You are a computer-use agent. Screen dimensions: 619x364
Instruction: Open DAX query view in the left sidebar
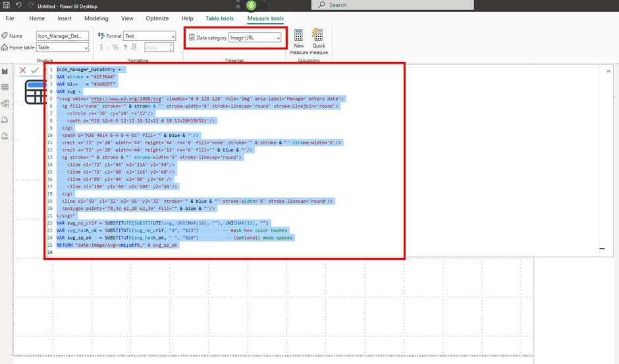point(5,120)
